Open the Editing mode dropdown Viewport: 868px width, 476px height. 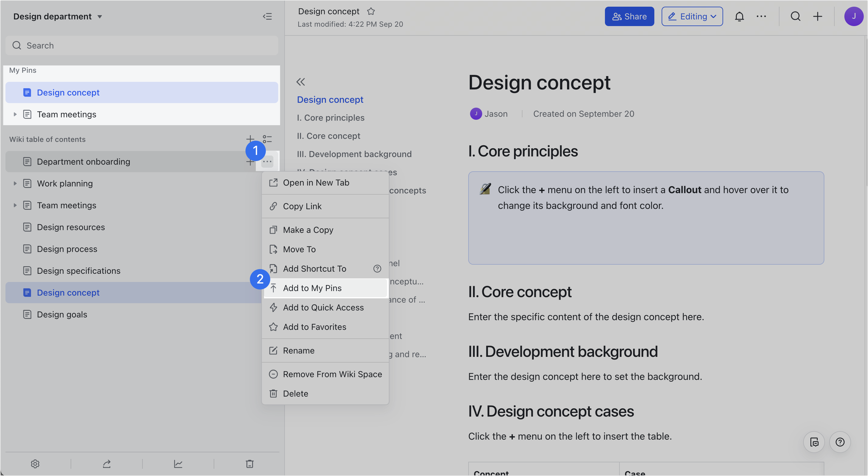click(692, 16)
